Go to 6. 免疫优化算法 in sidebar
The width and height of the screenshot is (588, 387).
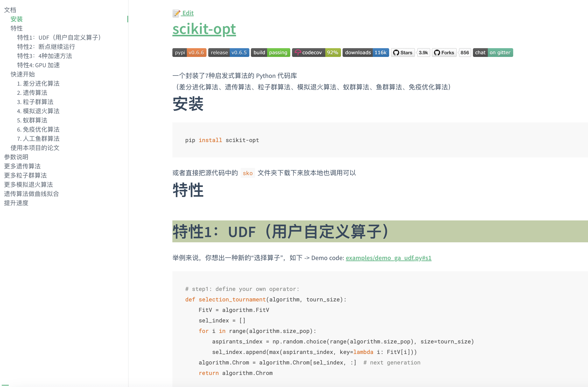[x=38, y=129]
